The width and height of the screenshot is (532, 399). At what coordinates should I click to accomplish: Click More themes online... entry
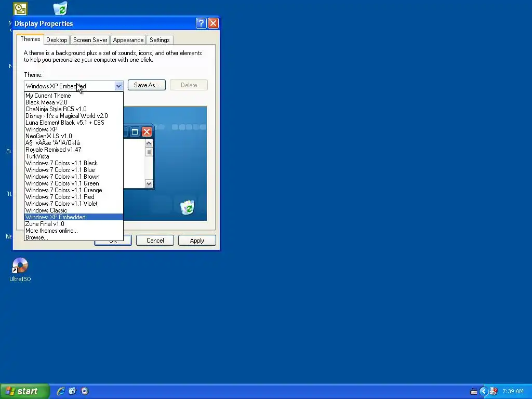pos(74,231)
